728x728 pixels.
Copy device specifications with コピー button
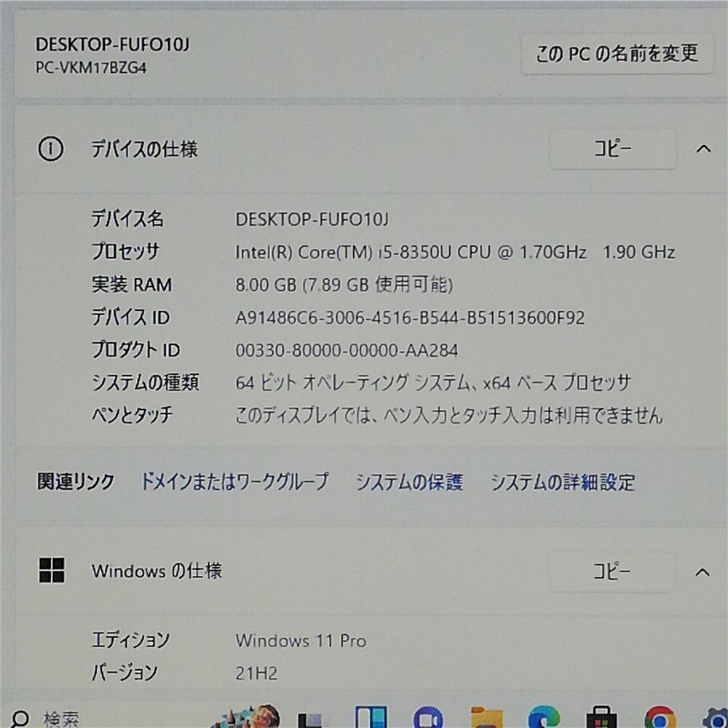[x=612, y=149]
